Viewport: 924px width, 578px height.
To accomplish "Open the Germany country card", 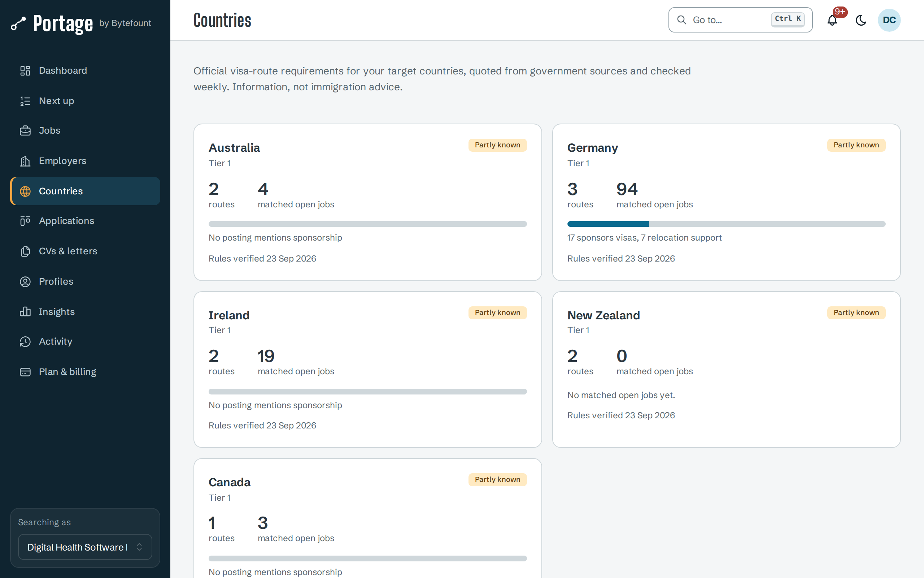I will [726, 202].
